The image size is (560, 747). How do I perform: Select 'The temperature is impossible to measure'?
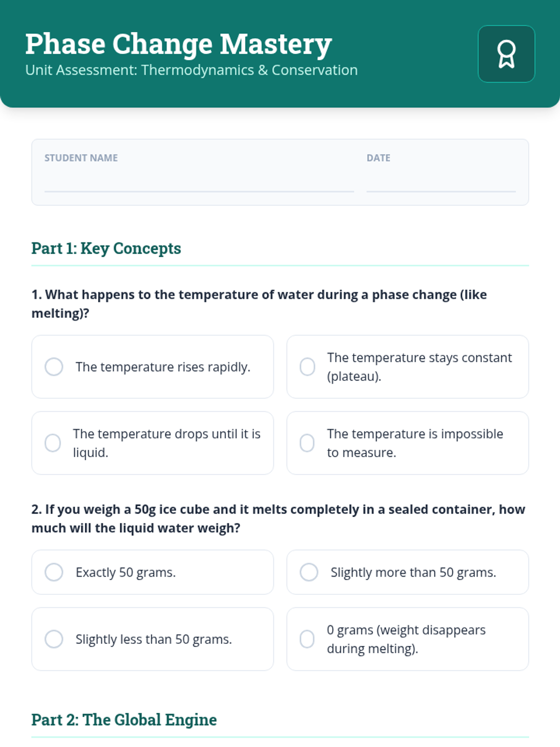pos(307,443)
